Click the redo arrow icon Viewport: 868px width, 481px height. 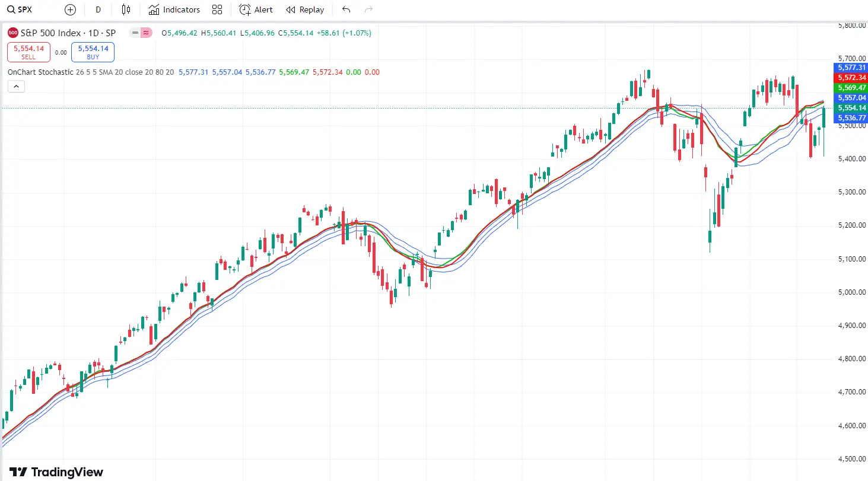point(368,9)
